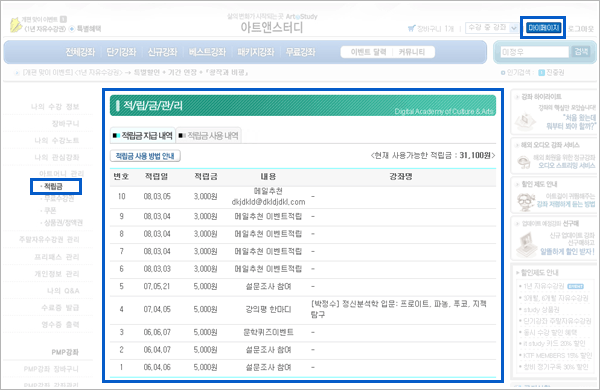Click the 정신분석학 입문 course name in row 4
Screen dimensions: 600x390
[x=398, y=309]
